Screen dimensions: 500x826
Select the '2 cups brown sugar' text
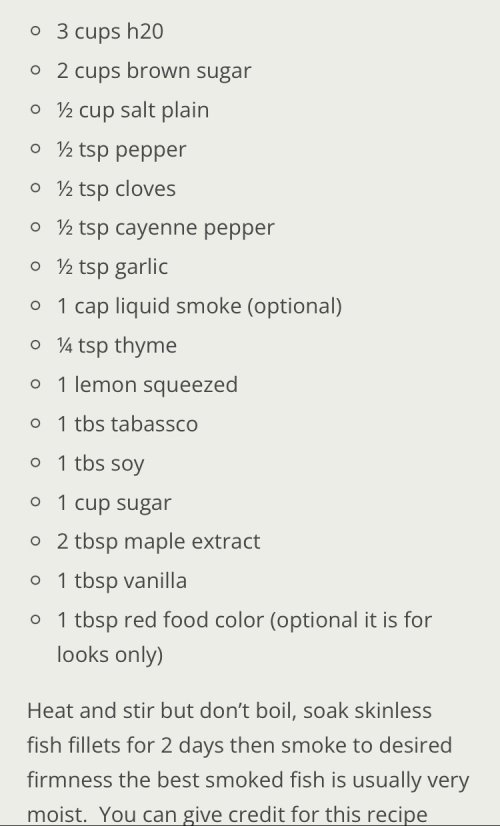[x=154, y=71]
